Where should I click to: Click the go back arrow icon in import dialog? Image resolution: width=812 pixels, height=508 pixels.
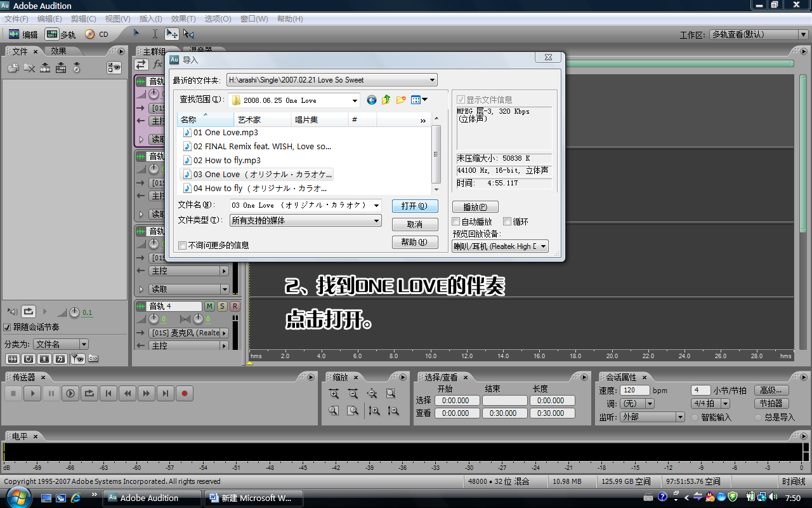(x=372, y=100)
